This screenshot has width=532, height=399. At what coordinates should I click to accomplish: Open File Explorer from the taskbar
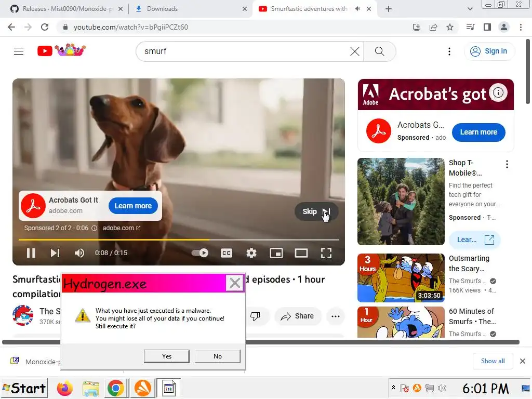point(90,389)
